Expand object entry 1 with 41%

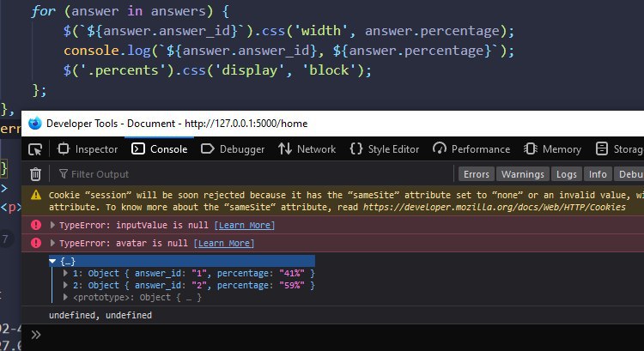(65, 273)
